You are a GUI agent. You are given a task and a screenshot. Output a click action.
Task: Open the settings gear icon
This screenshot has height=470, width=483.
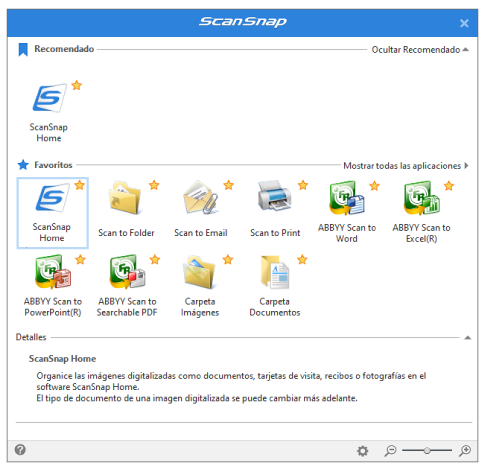click(362, 451)
